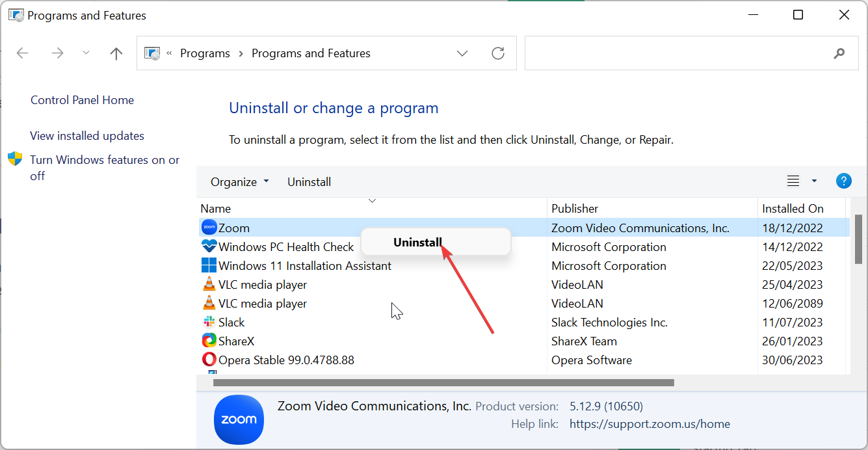This screenshot has height=450, width=868.
Task: Open the Organize dropdown menu
Action: [239, 182]
